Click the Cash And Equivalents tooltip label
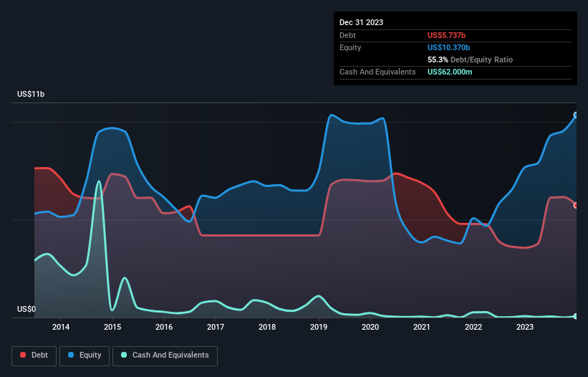Viewport: 588px width, 377px height. 377,72
